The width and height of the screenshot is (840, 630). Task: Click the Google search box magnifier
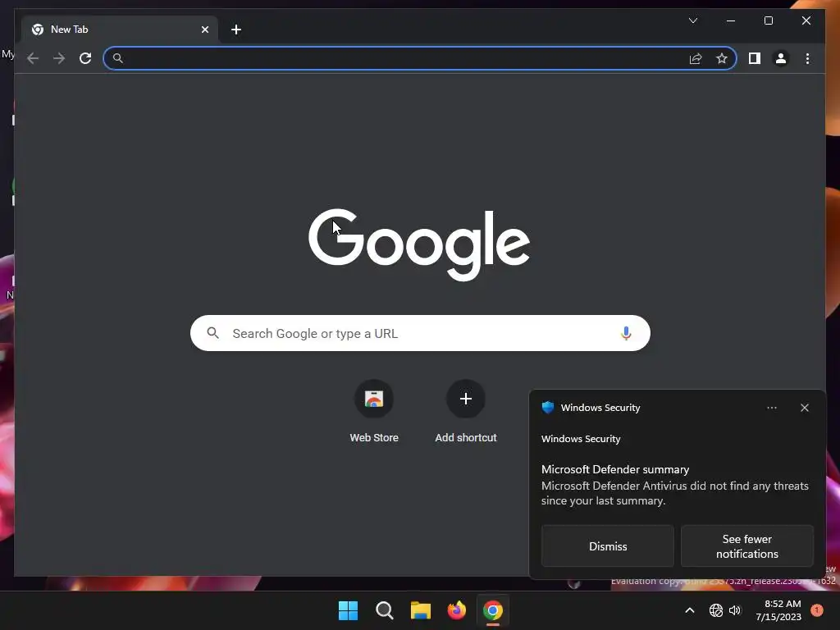(212, 333)
